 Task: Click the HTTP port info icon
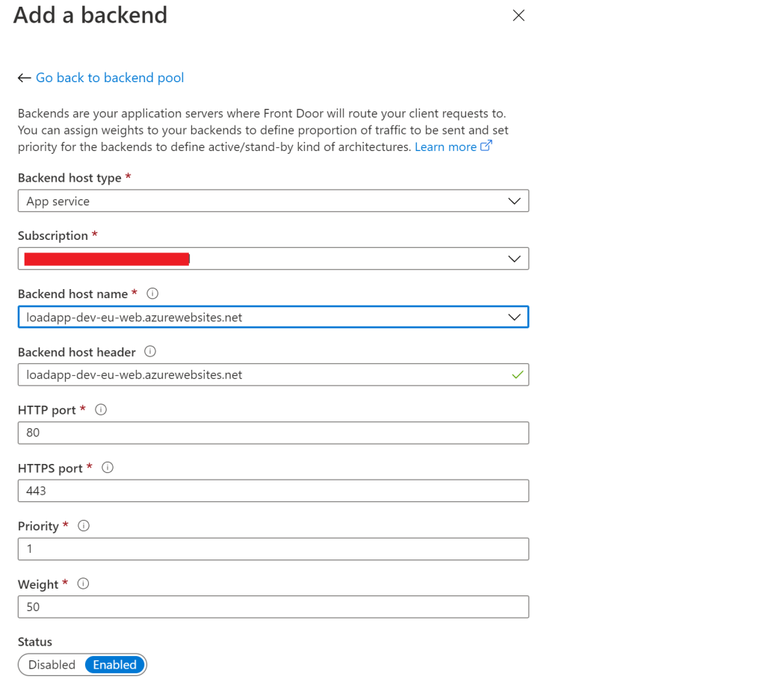click(101, 409)
